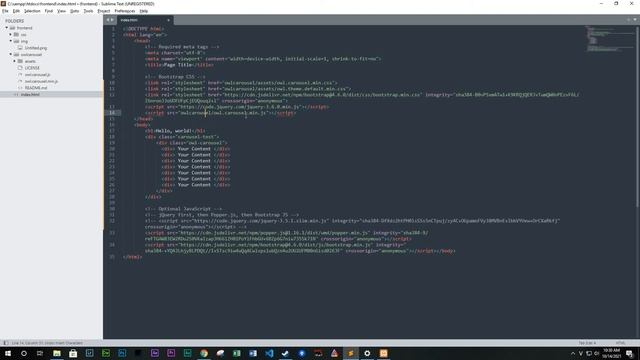Open the Windows Start menu
The image size is (640, 360).
pos(8,353)
